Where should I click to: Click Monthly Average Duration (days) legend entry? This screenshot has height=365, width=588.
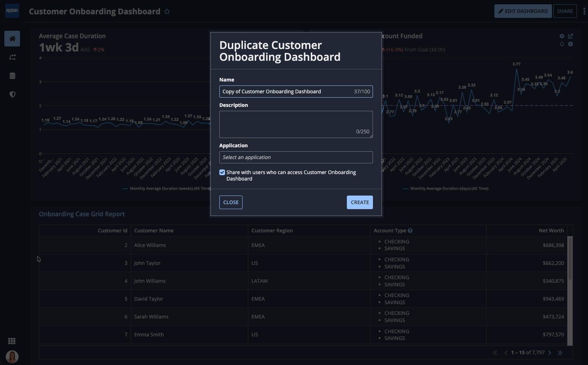(x=445, y=188)
